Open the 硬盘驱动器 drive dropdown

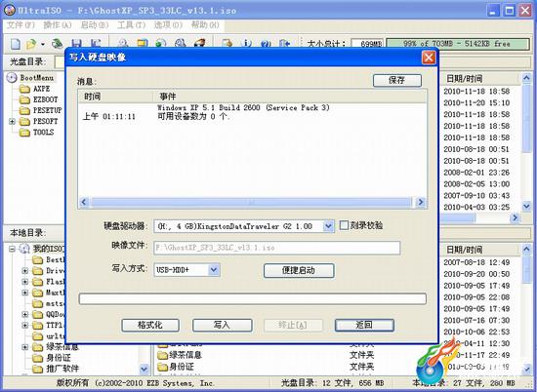(328, 226)
